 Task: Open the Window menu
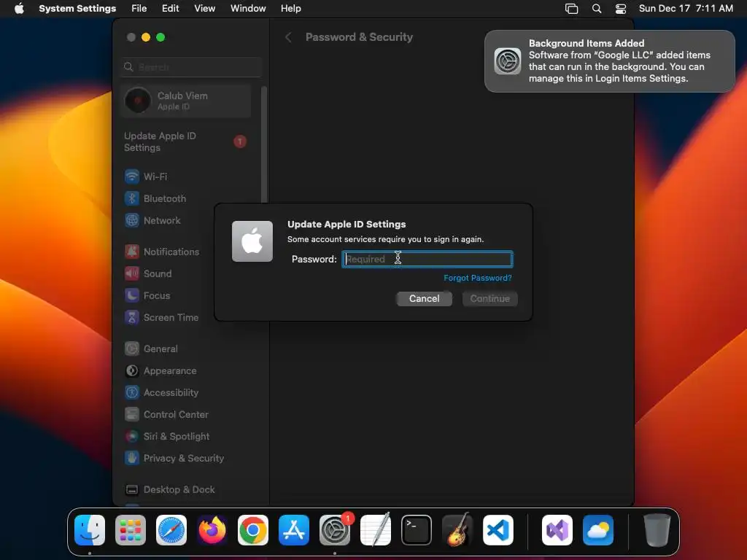click(x=248, y=9)
